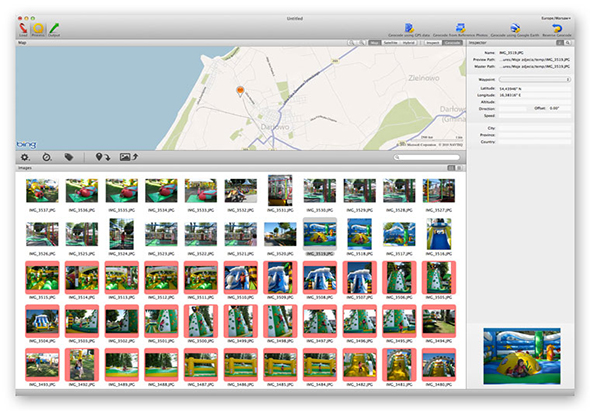590x411 pixels.
Task: Select the Process step icon
Action: coord(38,30)
